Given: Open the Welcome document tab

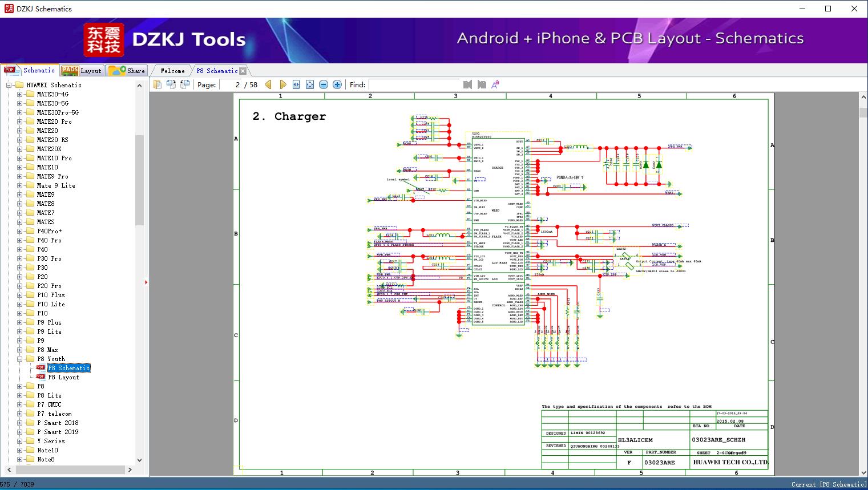Looking at the screenshot, I should 172,71.
